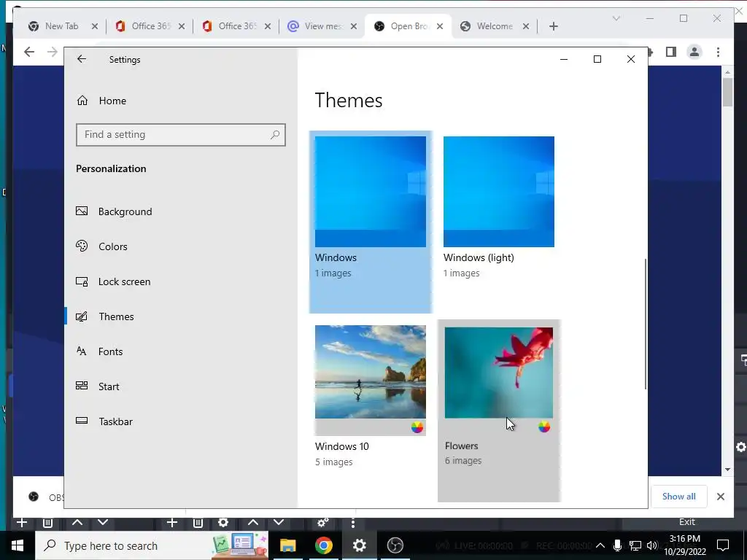Click Show all downloads button
The width and height of the screenshot is (747, 560).
point(679,496)
